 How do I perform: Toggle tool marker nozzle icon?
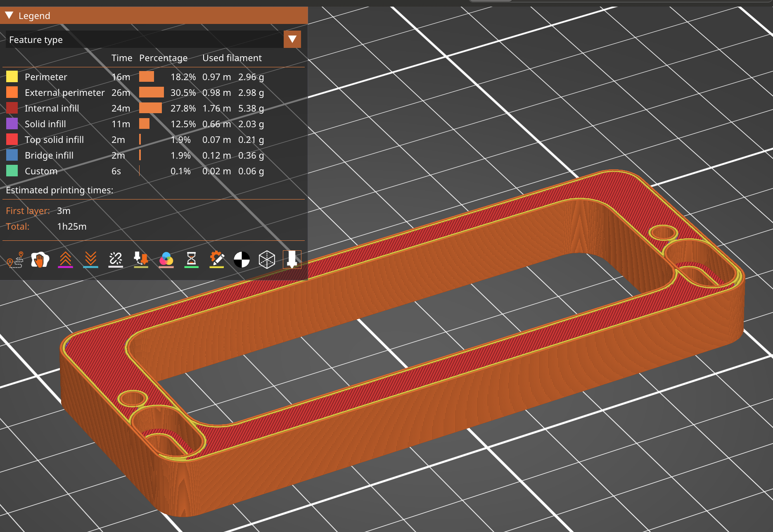coord(292,260)
